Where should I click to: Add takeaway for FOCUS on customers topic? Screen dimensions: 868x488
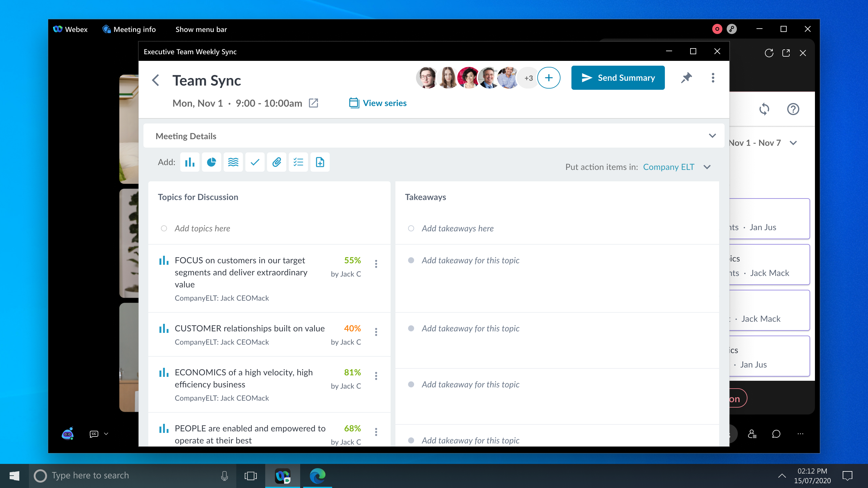470,261
